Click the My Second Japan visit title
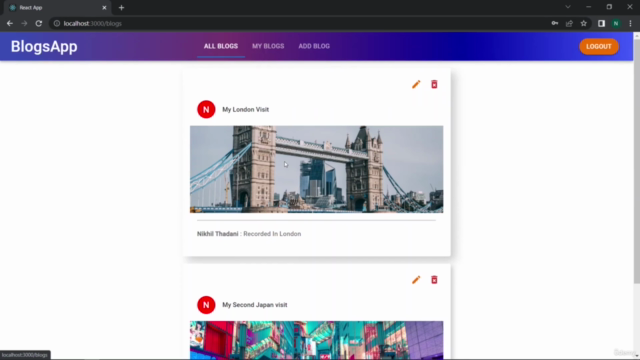The width and height of the screenshot is (640, 360). (x=255, y=305)
